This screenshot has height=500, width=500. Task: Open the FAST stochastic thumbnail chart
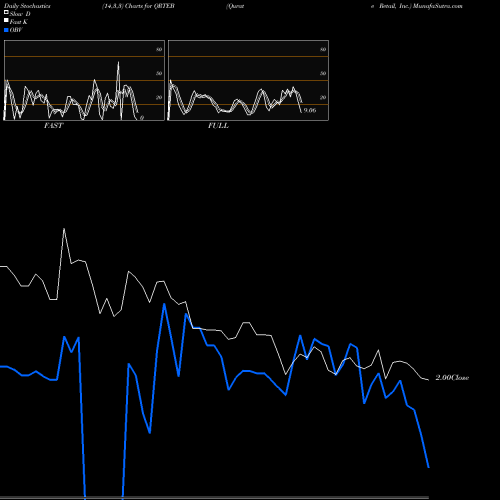pos(84,80)
